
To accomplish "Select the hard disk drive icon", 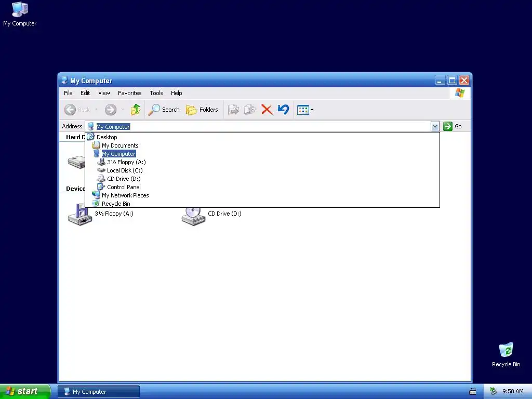I will 76,162.
